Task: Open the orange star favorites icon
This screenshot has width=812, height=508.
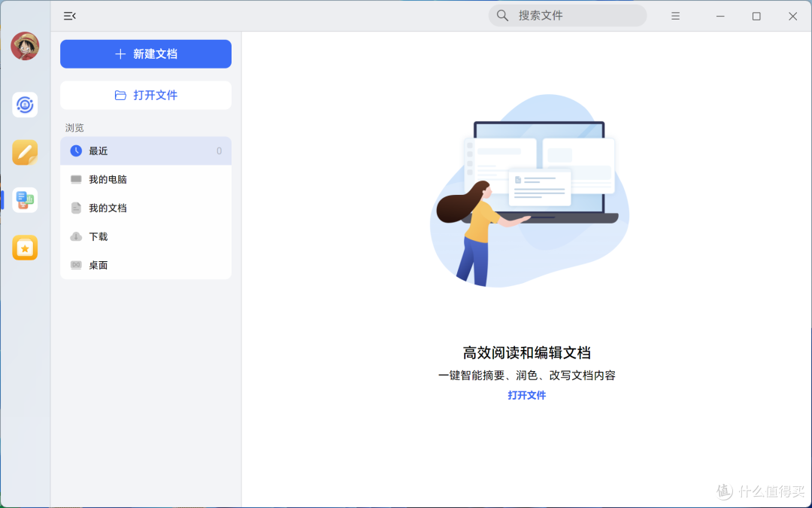Action: 25,248
